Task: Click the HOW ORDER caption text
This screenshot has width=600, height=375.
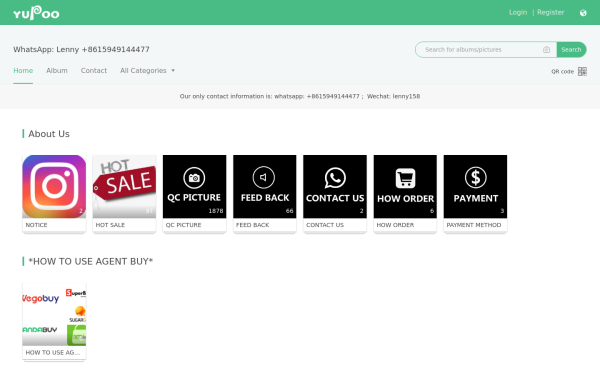Action: 395,225
